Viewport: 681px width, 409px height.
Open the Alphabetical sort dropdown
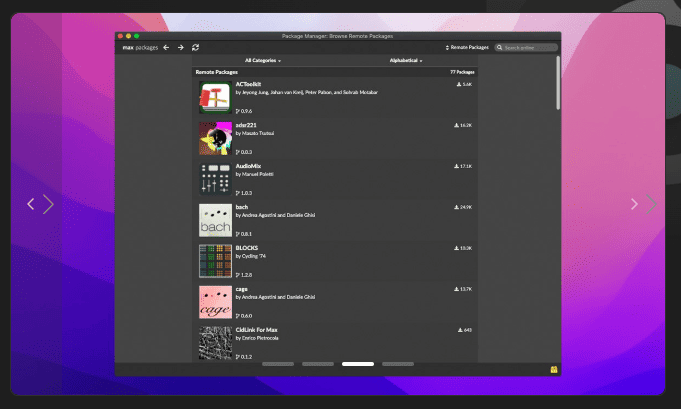pos(406,60)
